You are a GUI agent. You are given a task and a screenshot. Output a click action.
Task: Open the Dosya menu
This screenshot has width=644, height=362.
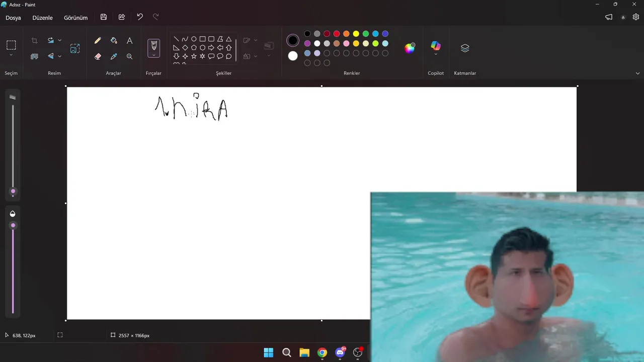(14, 18)
